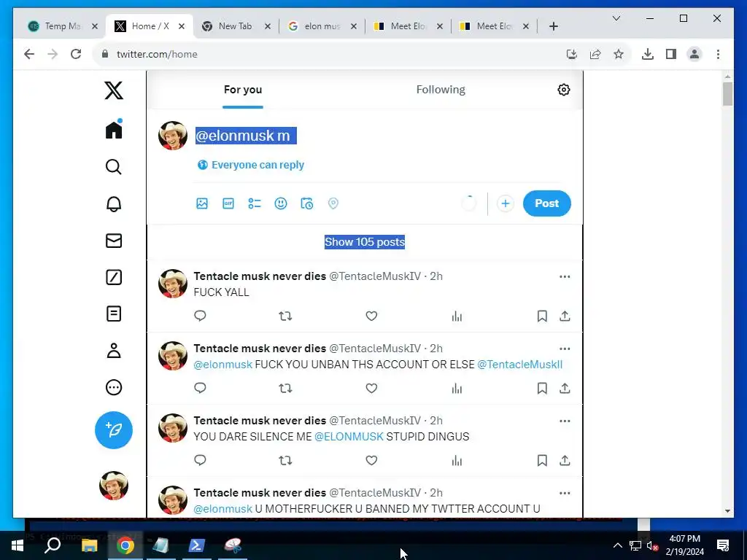
Task: Open a new browser tab
Action: (553, 26)
